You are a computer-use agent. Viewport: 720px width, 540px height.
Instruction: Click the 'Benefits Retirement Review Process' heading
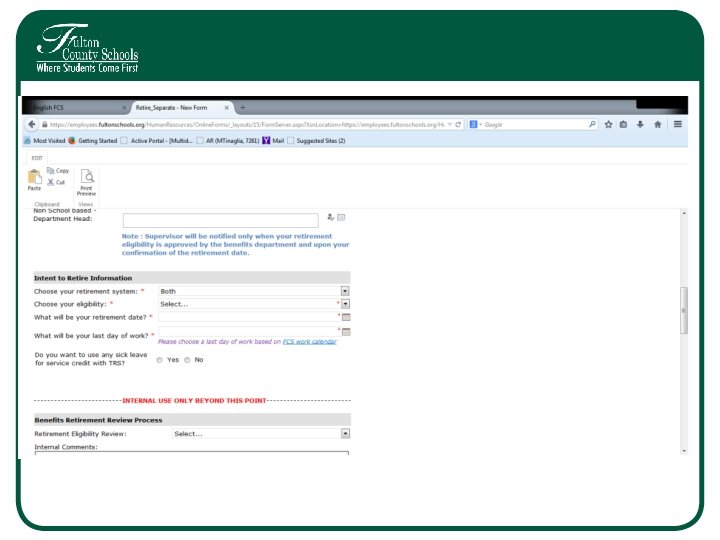click(x=98, y=420)
